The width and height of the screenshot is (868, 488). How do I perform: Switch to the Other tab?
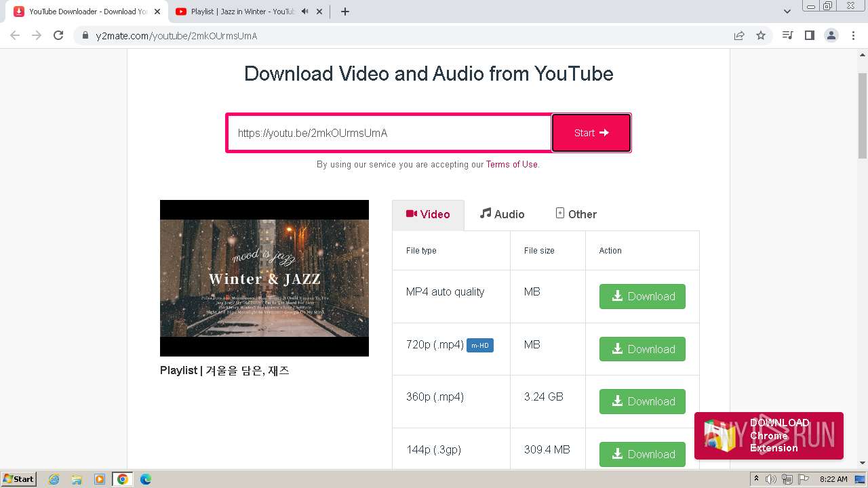click(576, 214)
